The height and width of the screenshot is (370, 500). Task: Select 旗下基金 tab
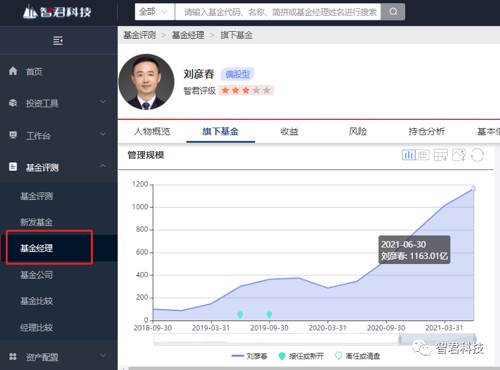221,131
